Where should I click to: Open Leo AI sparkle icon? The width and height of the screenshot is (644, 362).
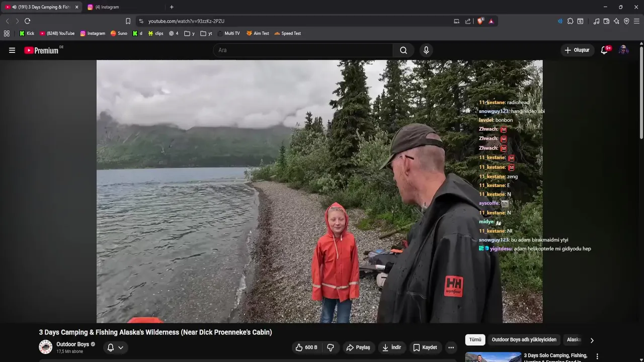(x=616, y=21)
